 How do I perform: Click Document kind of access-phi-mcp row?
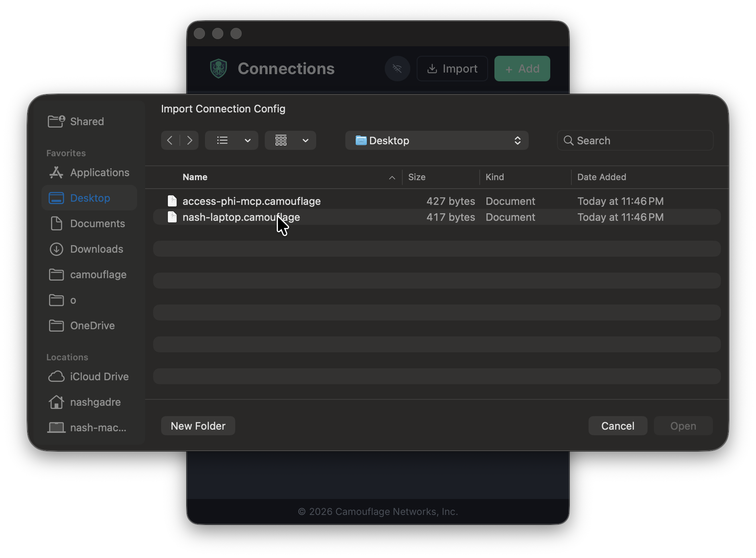point(510,201)
